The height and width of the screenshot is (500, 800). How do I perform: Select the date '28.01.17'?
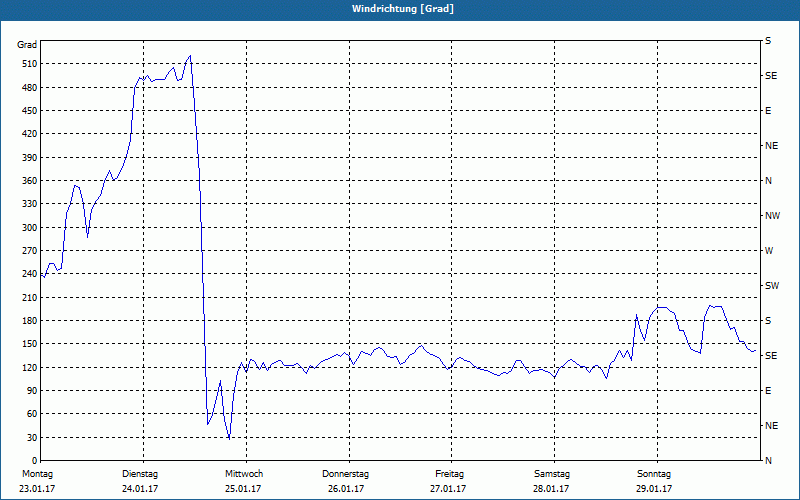pyautogui.click(x=551, y=489)
